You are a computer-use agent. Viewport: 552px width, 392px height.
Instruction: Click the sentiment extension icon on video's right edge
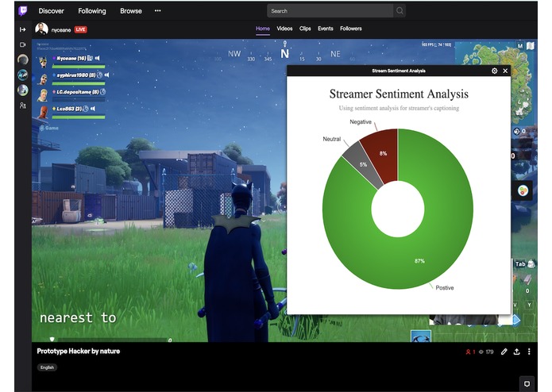(x=523, y=191)
